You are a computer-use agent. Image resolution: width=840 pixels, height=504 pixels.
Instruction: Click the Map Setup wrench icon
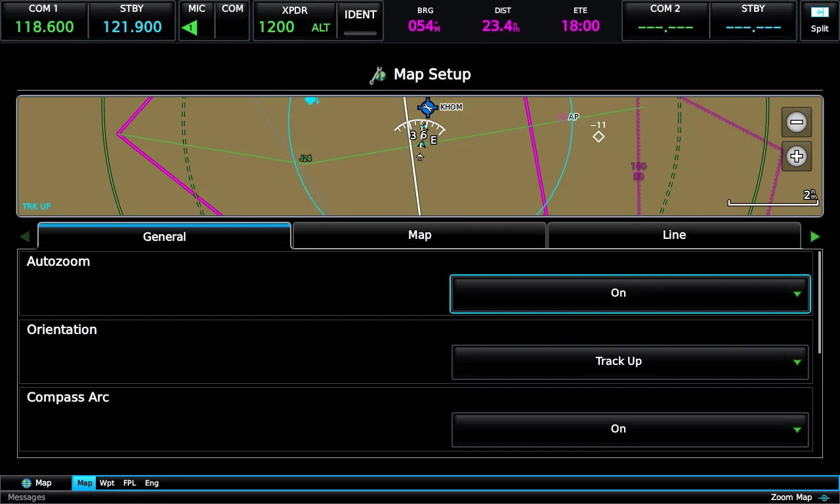(x=377, y=75)
